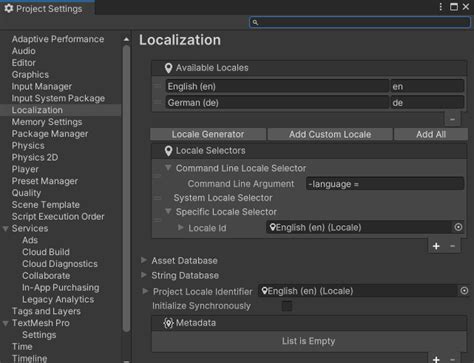
Task: Click the Command Line Argument field
Action: coord(385,184)
